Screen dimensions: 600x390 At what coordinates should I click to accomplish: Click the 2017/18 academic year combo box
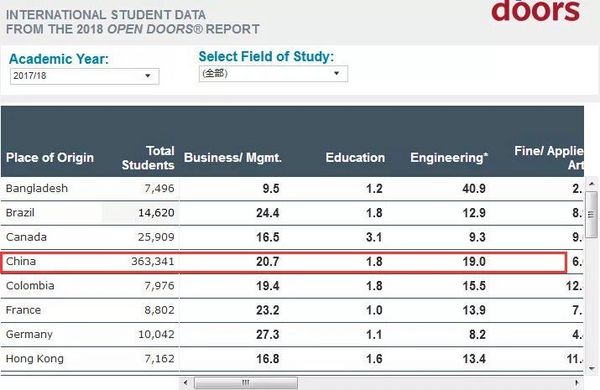pos(85,76)
